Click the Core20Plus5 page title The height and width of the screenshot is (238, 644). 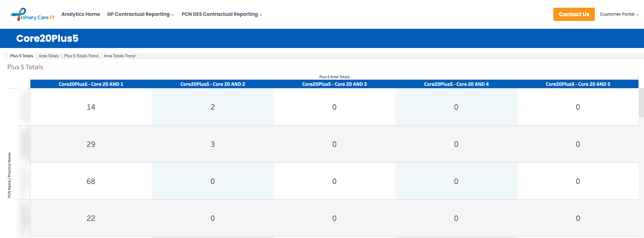(47, 38)
